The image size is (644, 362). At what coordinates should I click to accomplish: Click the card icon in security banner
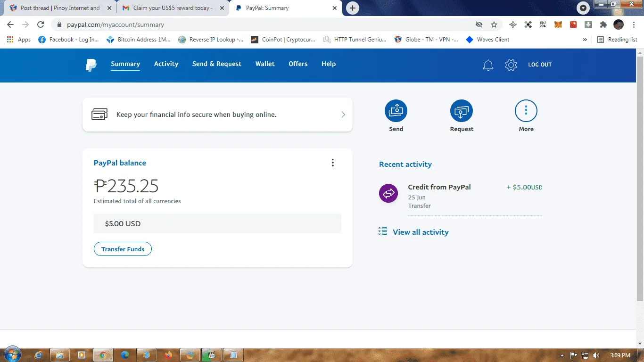point(99,114)
